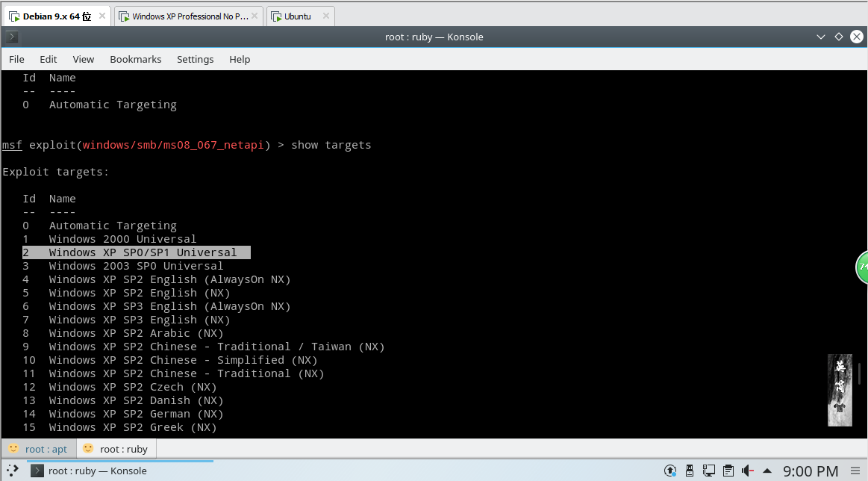Open the Help menu in Konsole
Image resolution: width=868 pixels, height=481 pixels.
(240, 59)
